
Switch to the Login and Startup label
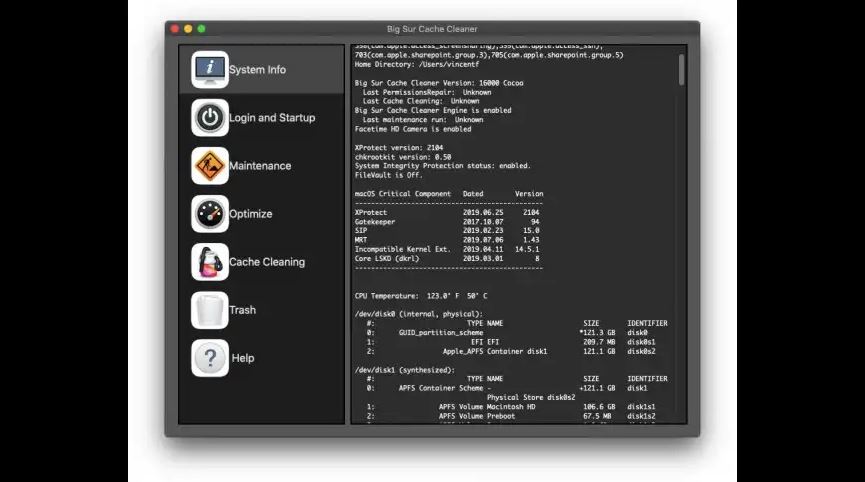pos(273,118)
